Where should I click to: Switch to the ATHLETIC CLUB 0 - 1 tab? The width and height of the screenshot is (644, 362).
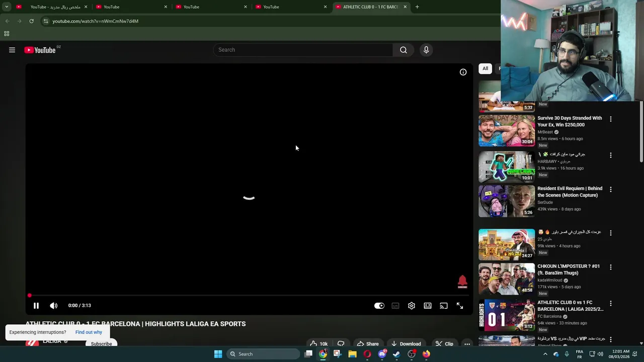click(x=371, y=7)
